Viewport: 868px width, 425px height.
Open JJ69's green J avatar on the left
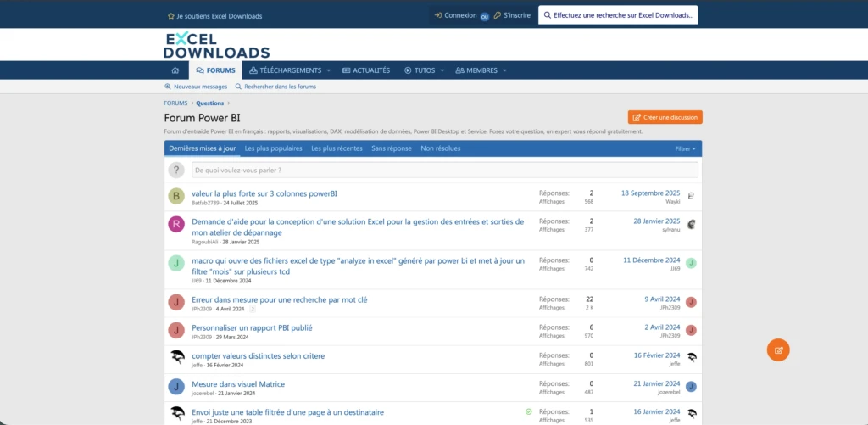point(176,263)
